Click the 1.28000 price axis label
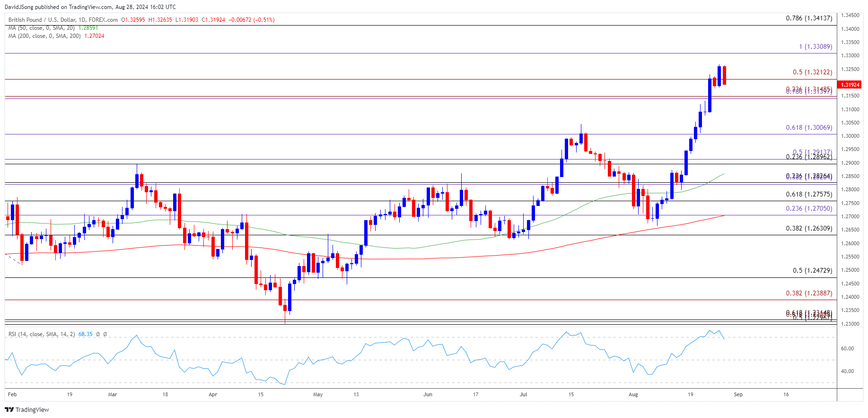The width and height of the screenshot is (868, 418). (x=850, y=190)
